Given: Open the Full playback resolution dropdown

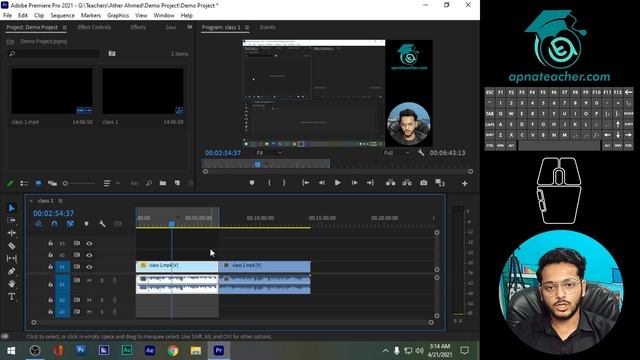Looking at the screenshot, I should [x=396, y=153].
